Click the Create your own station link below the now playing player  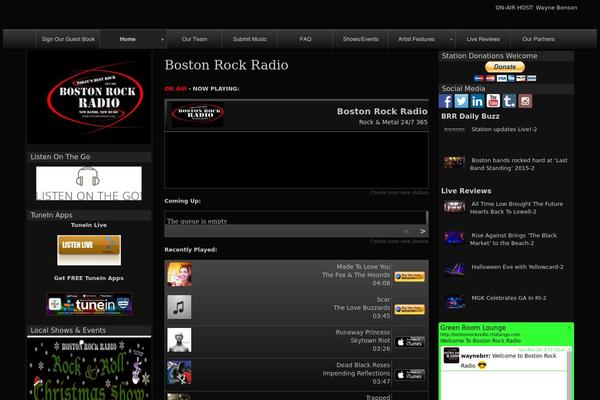399,193
